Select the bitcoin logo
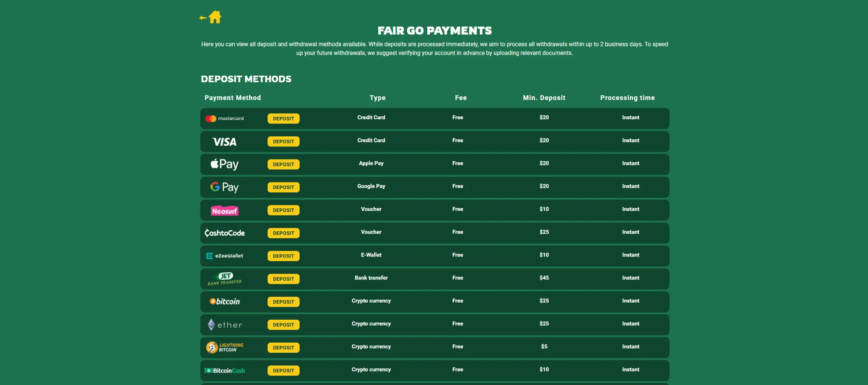Image resolution: width=868 pixels, height=385 pixels. (x=224, y=302)
